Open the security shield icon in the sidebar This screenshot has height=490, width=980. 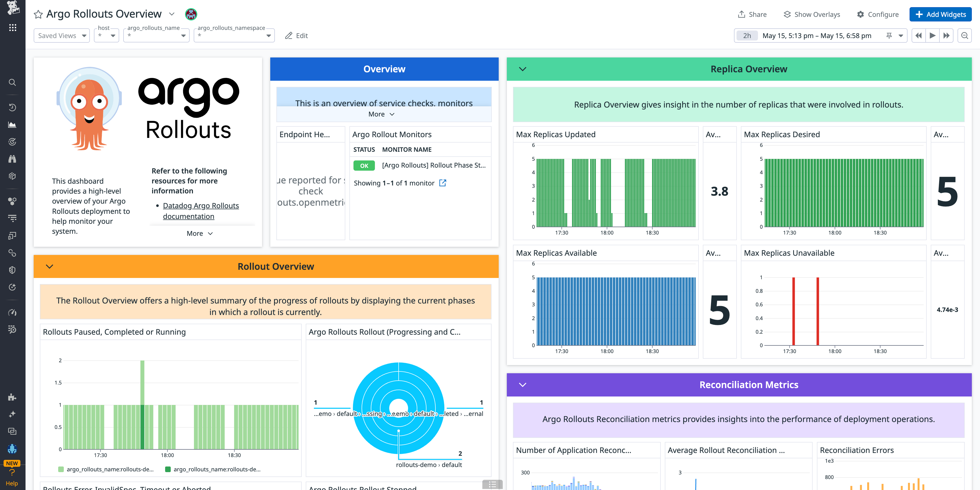[13, 270]
